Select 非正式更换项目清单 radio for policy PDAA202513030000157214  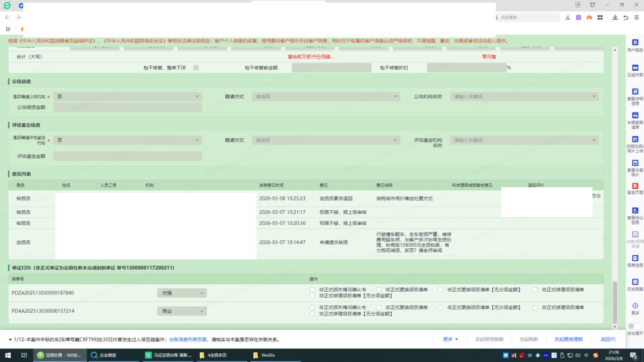tap(379, 307)
